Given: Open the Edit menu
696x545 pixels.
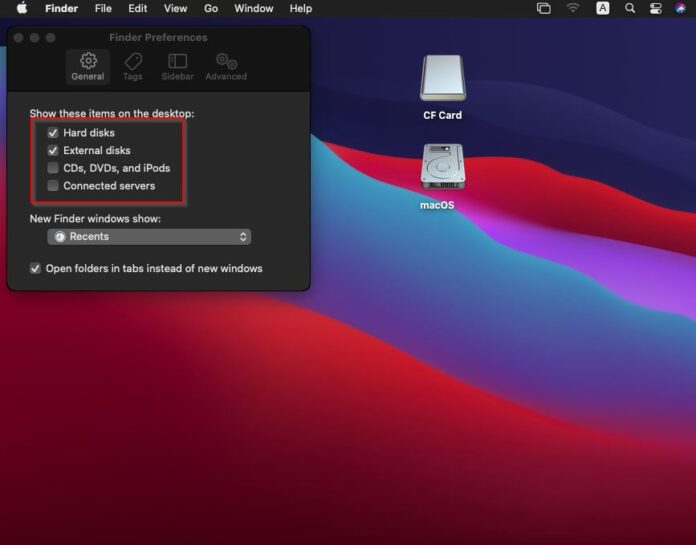Looking at the screenshot, I should point(138,8).
